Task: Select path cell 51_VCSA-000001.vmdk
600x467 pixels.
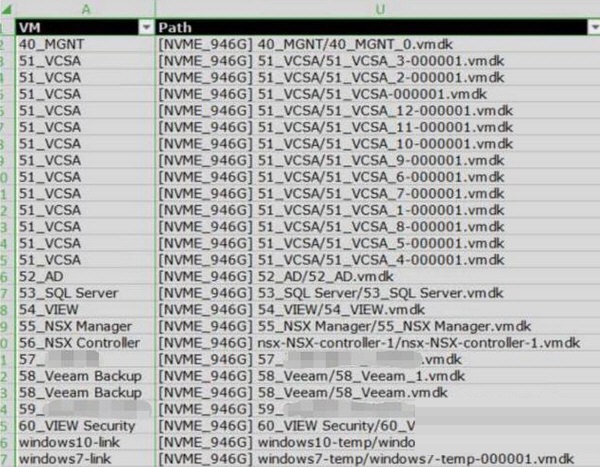Action: [378, 94]
